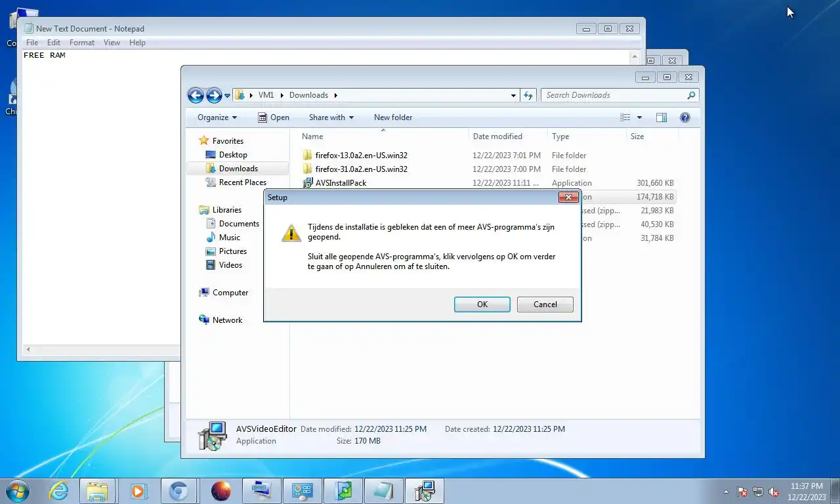Image resolution: width=840 pixels, height=504 pixels.
Task: Select Computer in the navigation pane
Action: pos(230,293)
